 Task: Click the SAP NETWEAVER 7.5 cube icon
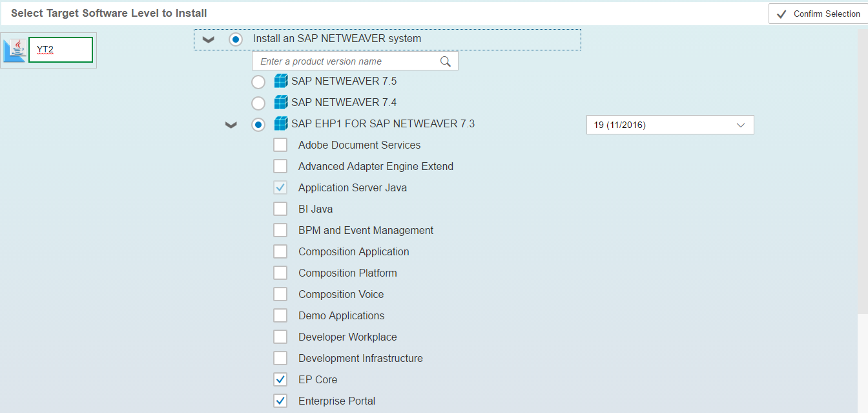pos(281,81)
